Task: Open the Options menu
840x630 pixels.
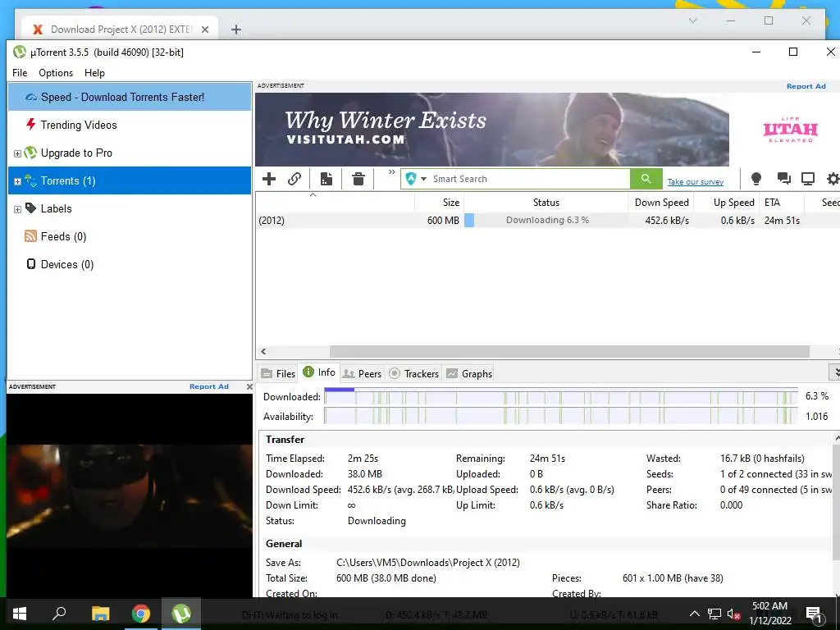Action: point(56,73)
